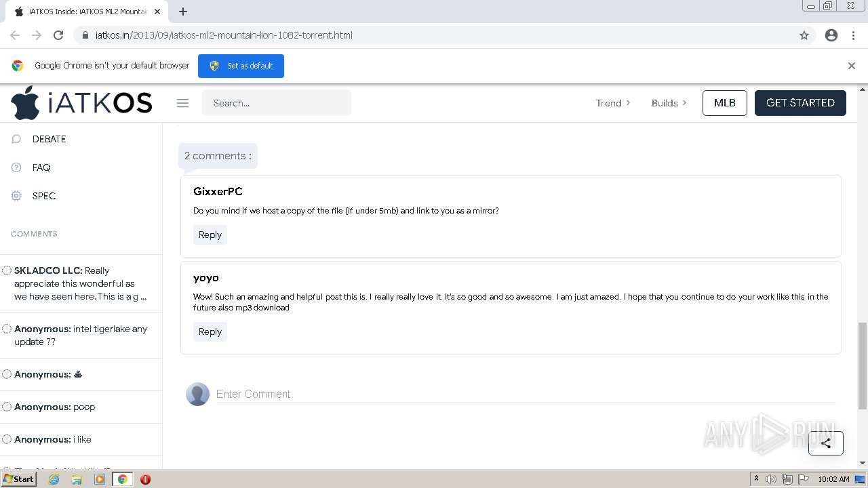Click the page vertical scrollbar thumb
This screenshot has width=868, height=488.
pos(863,366)
